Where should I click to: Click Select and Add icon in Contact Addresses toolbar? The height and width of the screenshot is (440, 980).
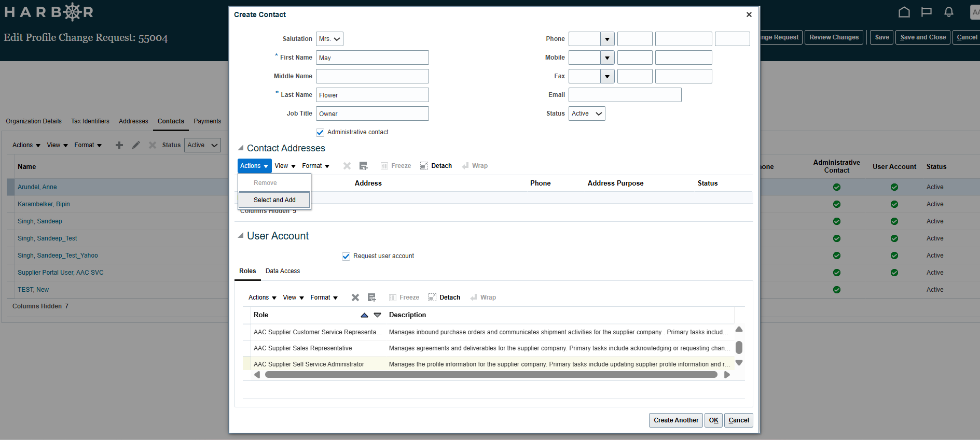click(x=364, y=166)
